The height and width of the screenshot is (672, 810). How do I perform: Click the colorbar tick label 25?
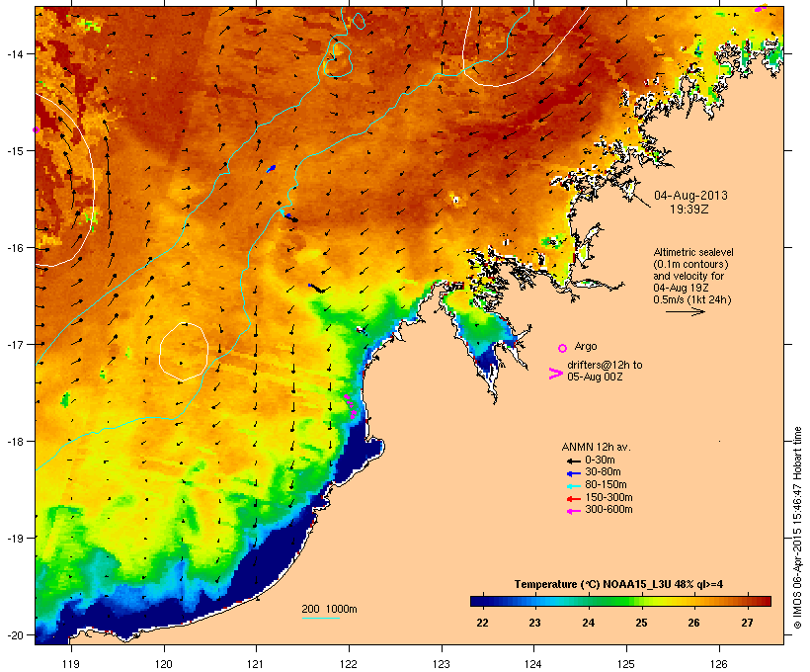coord(641,623)
